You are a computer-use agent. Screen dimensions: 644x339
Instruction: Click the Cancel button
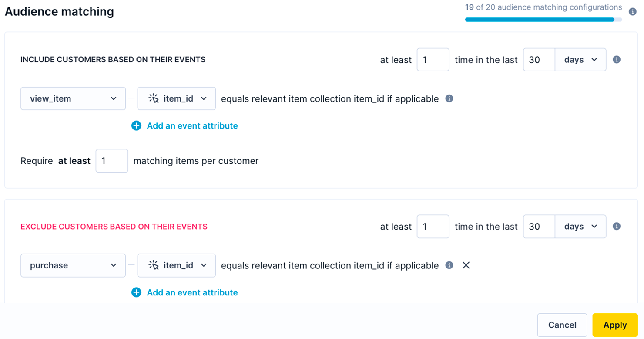[x=562, y=325]
